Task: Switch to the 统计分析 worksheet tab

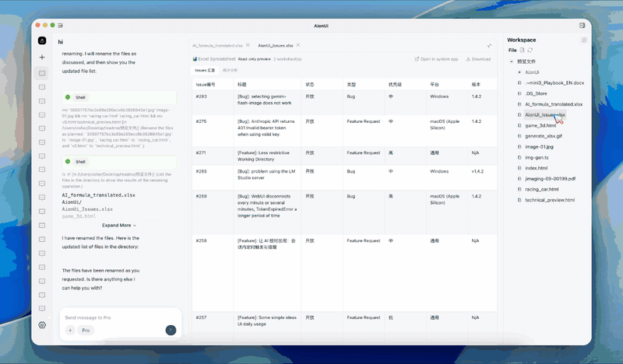Action: tap(230, 70)
